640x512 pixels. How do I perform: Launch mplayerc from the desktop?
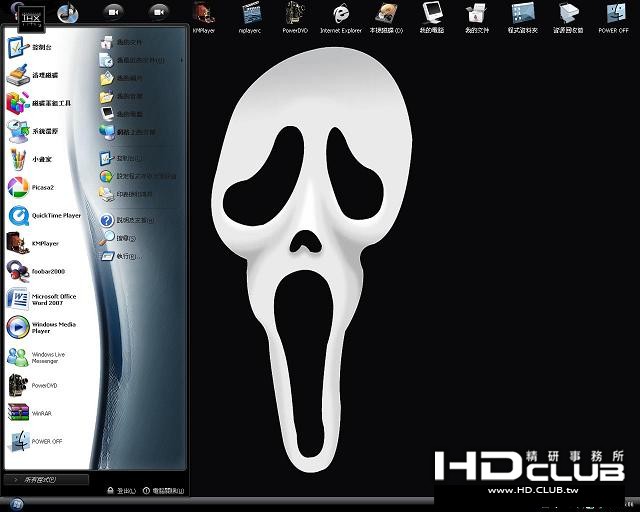[x=250, y=17]
